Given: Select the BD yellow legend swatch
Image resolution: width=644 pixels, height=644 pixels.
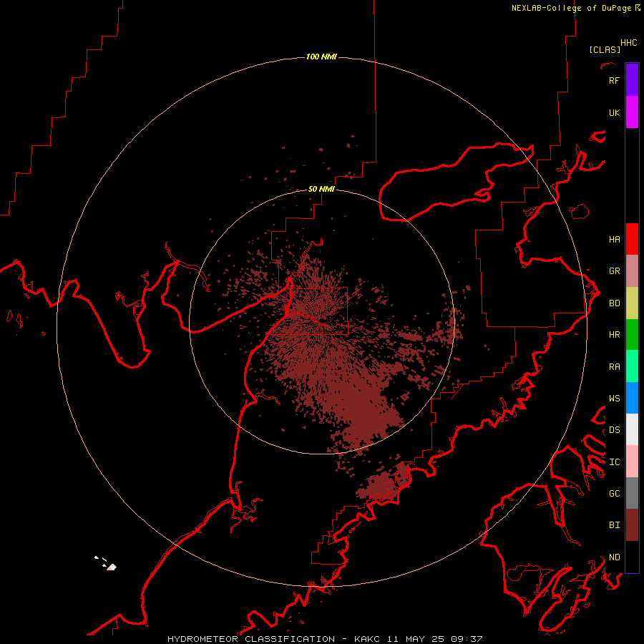Looking at the screenshot, I should click(x=632, y=303).
